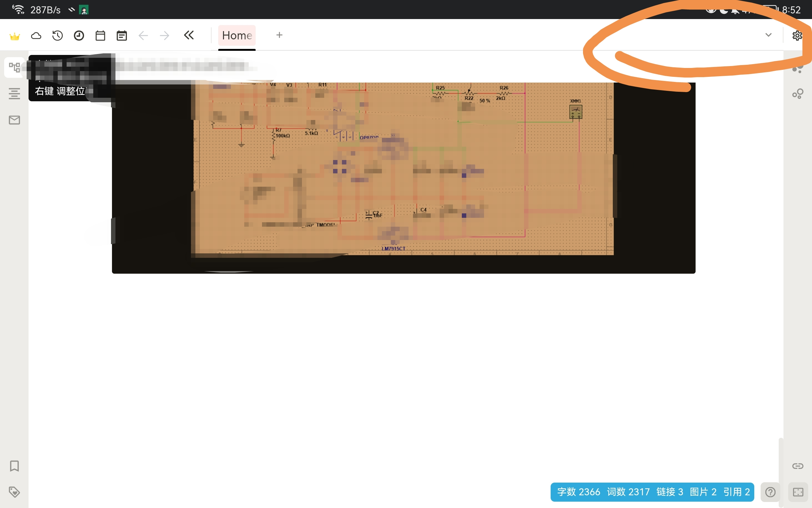The height and width of the screenshot is (508, 812).
Task: Tap the 8:52 clock in status bar
Action: click(791, 10)
